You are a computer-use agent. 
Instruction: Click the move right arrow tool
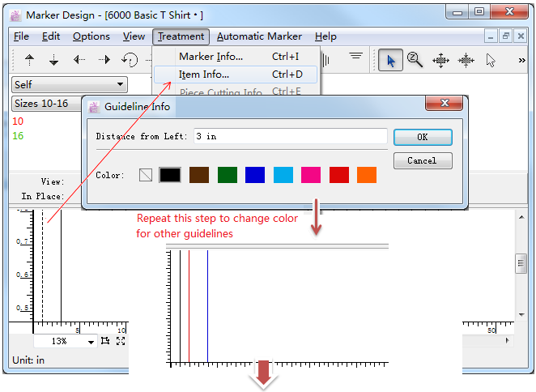pyautogui.click(x=104, y=60)
